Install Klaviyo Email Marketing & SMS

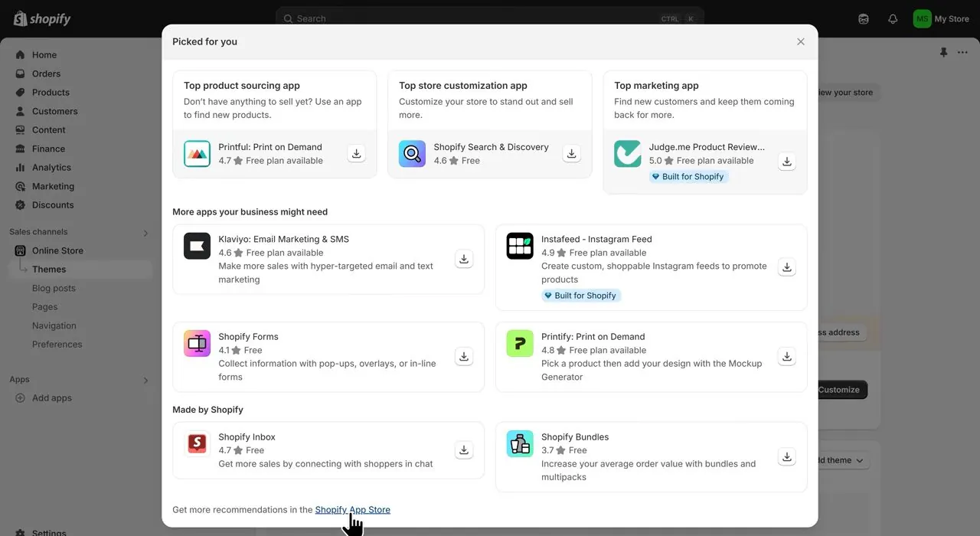(x=463, y=259)
